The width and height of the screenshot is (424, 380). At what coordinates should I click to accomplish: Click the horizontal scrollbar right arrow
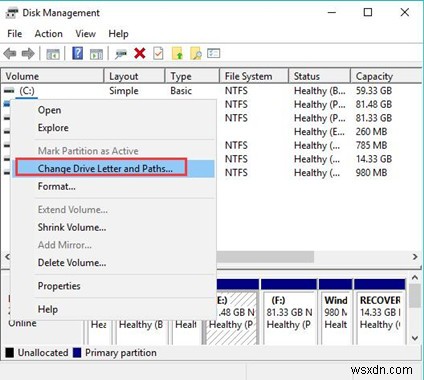(x=415, y=257)
